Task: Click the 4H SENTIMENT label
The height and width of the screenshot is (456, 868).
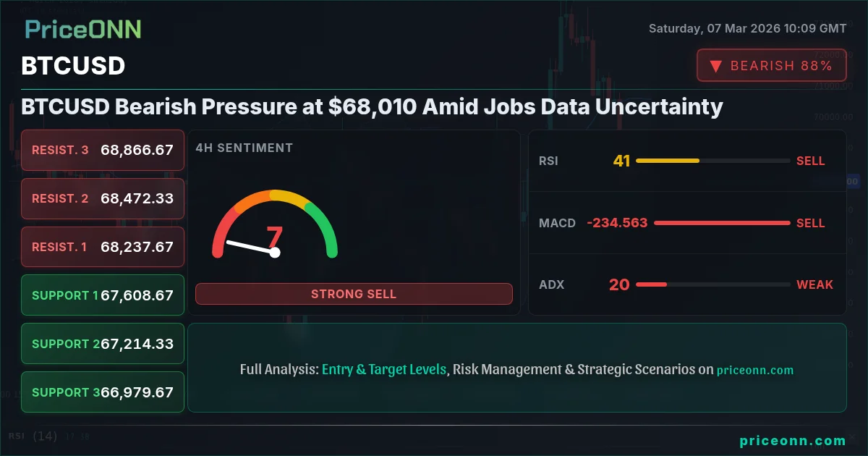Action: point(244,148)
